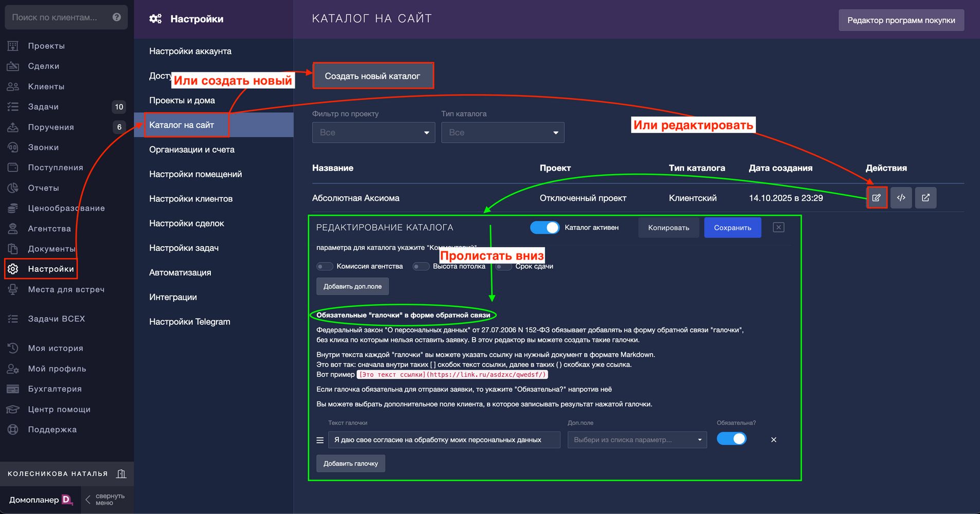
Task: Click the Задачи list icon
Action: (13, 107)
